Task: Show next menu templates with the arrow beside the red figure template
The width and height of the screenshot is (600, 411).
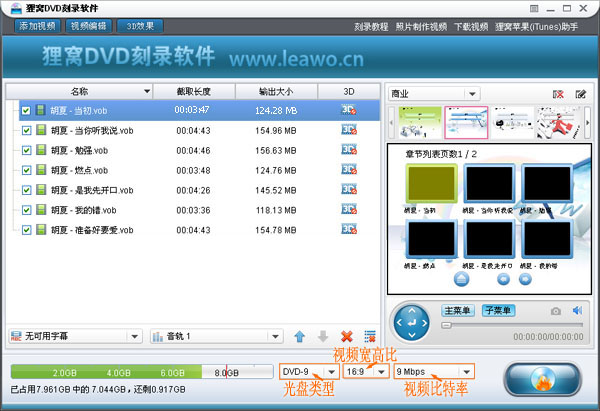Action: click(587, 122)
